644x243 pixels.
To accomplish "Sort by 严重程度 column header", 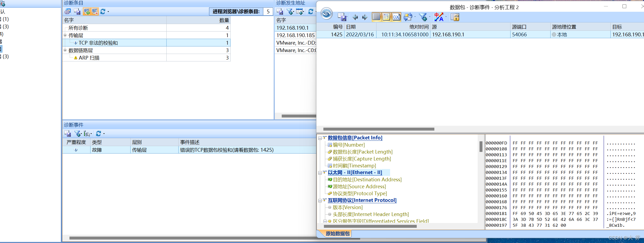I will coord(76,142).
